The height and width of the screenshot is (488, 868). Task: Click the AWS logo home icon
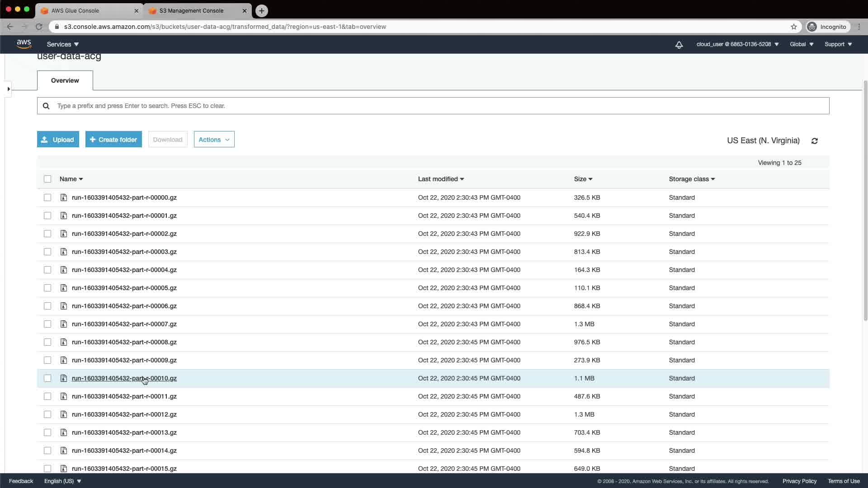pyautogui.click(x=24, y=44)
